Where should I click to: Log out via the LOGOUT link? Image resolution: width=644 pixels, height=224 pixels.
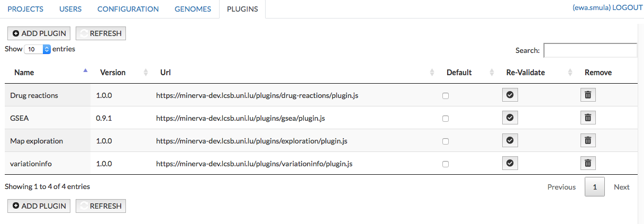[627, 8]
